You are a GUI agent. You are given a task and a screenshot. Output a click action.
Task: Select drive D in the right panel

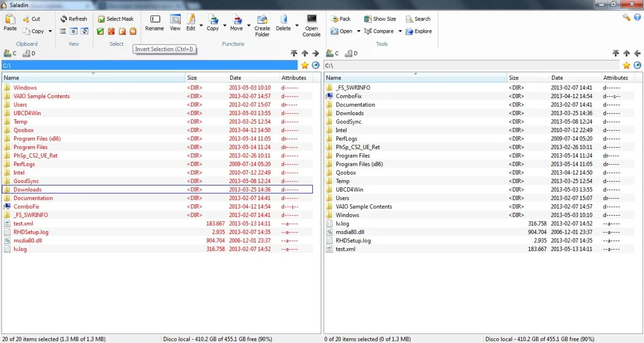pos(351,54)
